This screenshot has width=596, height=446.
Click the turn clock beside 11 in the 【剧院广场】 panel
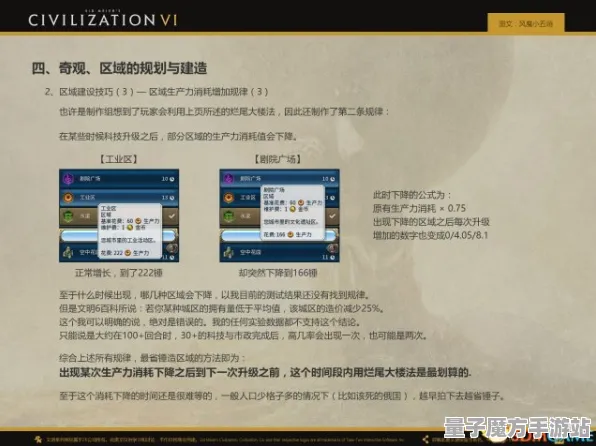tap(333, 257)
